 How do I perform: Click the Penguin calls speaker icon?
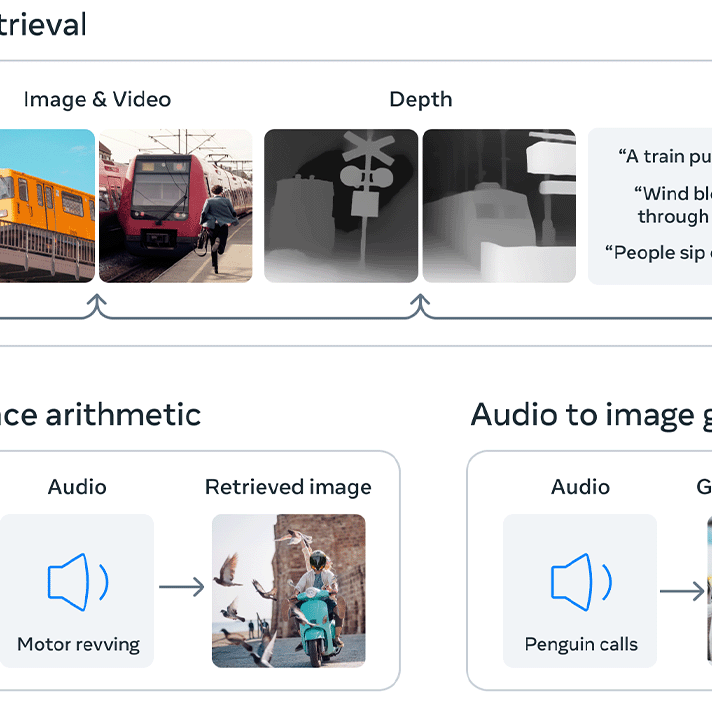coord(581,582)
